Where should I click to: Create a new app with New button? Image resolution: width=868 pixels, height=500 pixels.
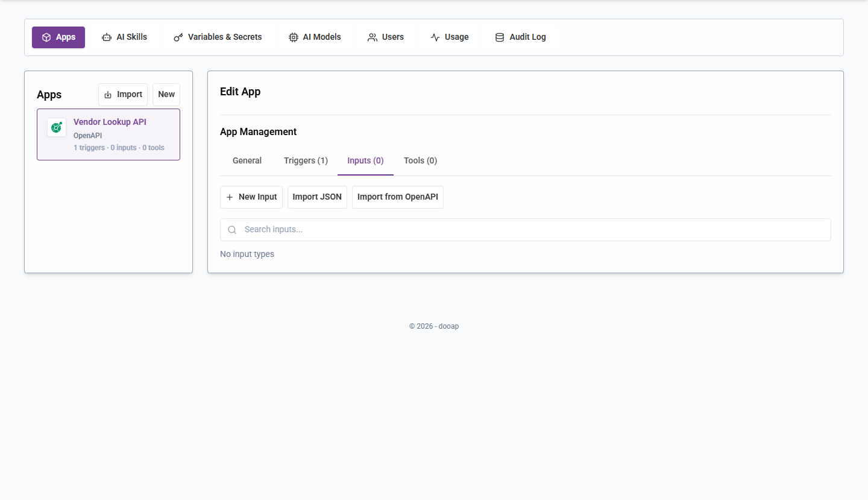[166, 95]
